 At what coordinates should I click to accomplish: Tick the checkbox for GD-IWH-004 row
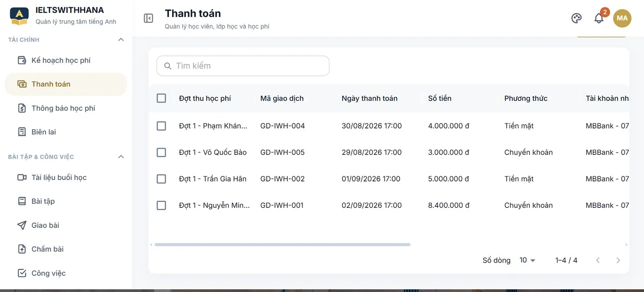[x=161, y=126]
